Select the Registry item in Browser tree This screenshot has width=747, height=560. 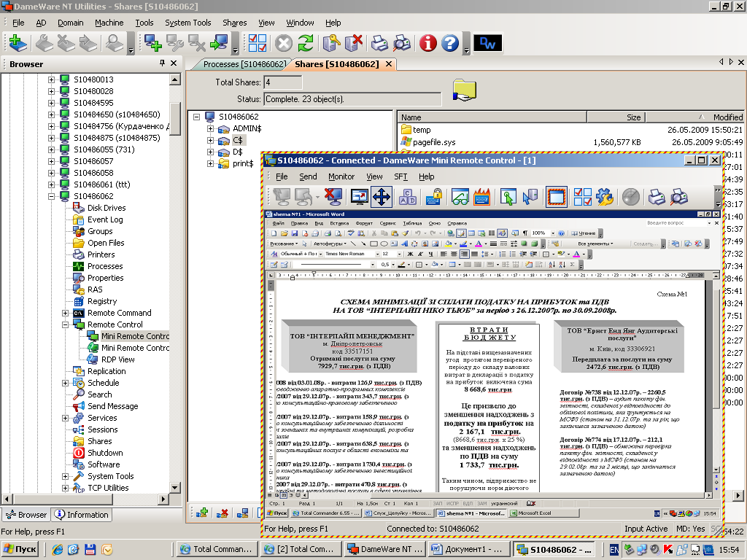(x=102, y=301)
